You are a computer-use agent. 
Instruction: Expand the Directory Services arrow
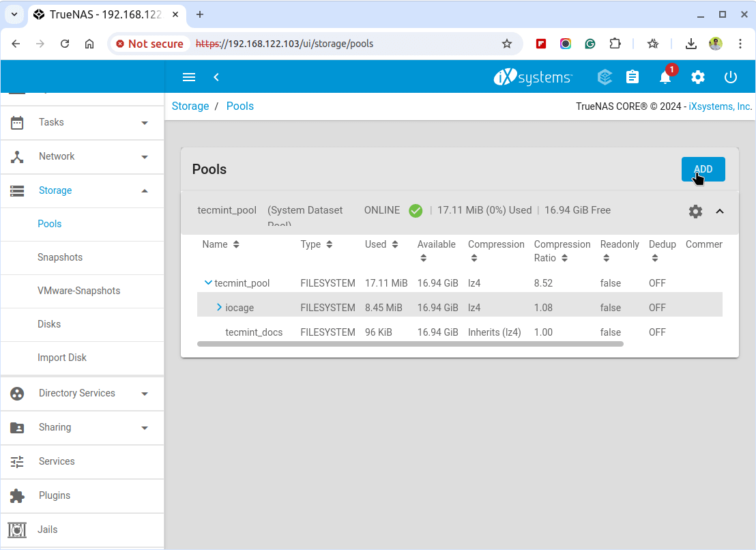click(145, 394)
